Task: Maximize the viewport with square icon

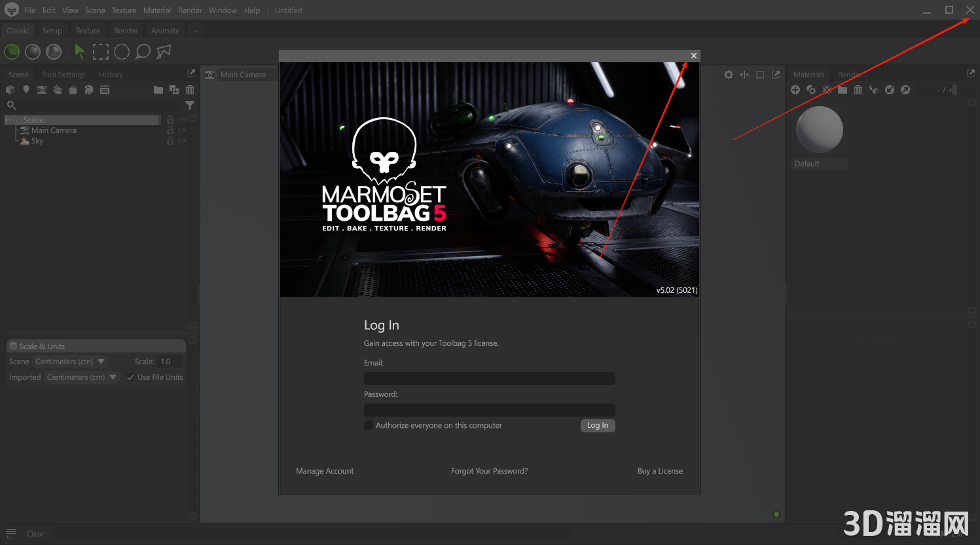Action: (x=760, y=75)
